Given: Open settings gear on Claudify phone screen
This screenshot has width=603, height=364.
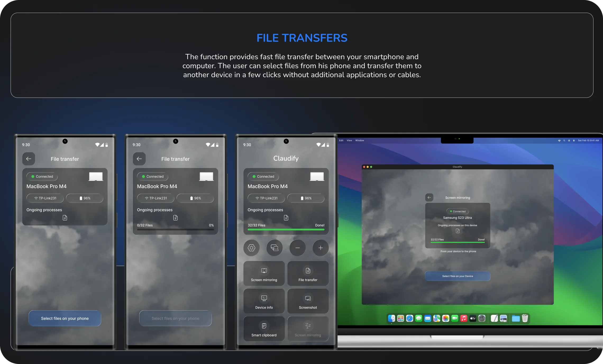Looking at the screenshot, I should pos(251,248).
